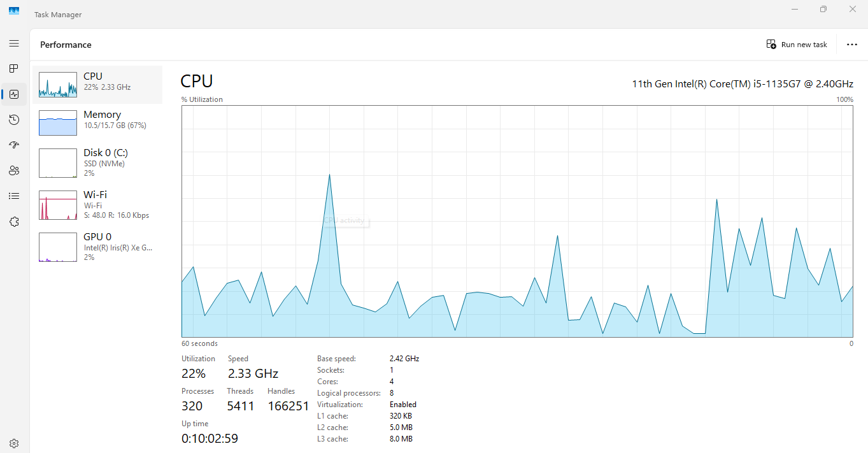The width and height of the screenshot is (868, 453).
Task: Click the Wi-Fi mini graph thumbnail
Action: click(58, 205)
